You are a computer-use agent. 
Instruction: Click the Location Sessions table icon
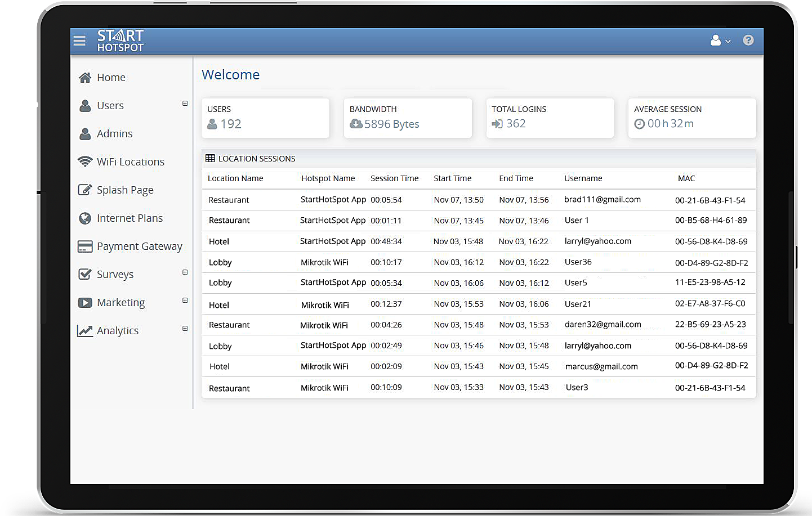tap(210, 159)
